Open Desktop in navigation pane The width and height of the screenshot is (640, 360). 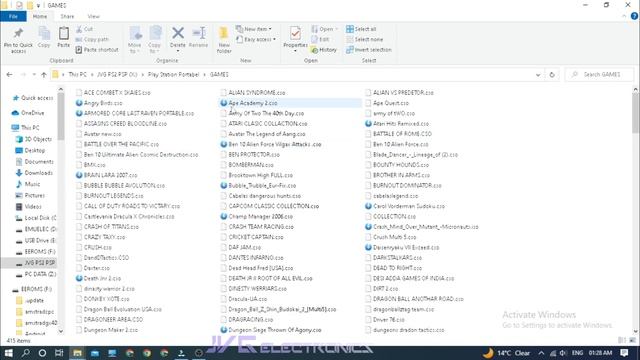30,151
